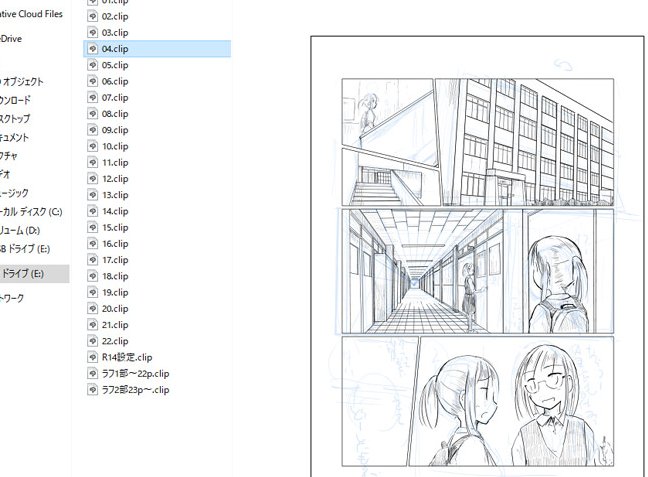Screen dimensions: 648x477
Task: Click the 19.clip file icon
Action: 93,292
